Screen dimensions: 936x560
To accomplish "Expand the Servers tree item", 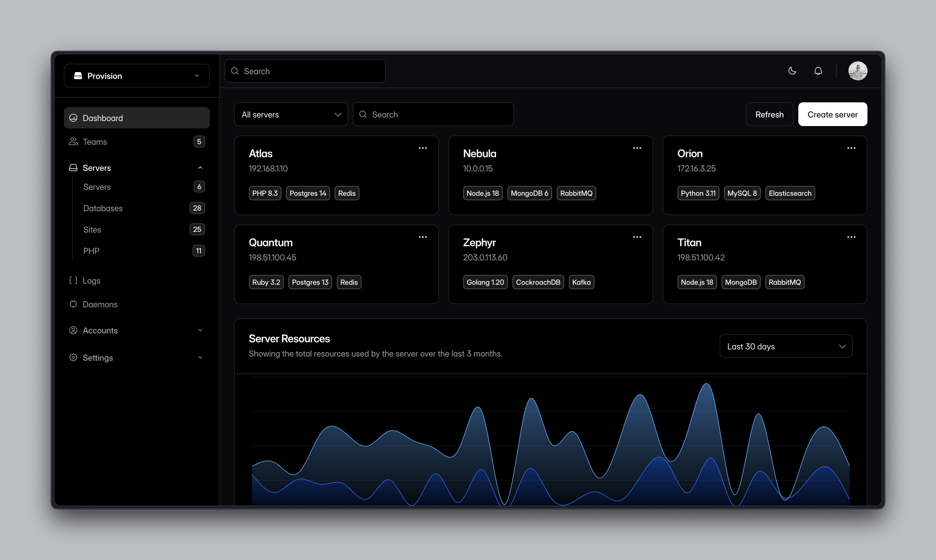I will 200,167.
